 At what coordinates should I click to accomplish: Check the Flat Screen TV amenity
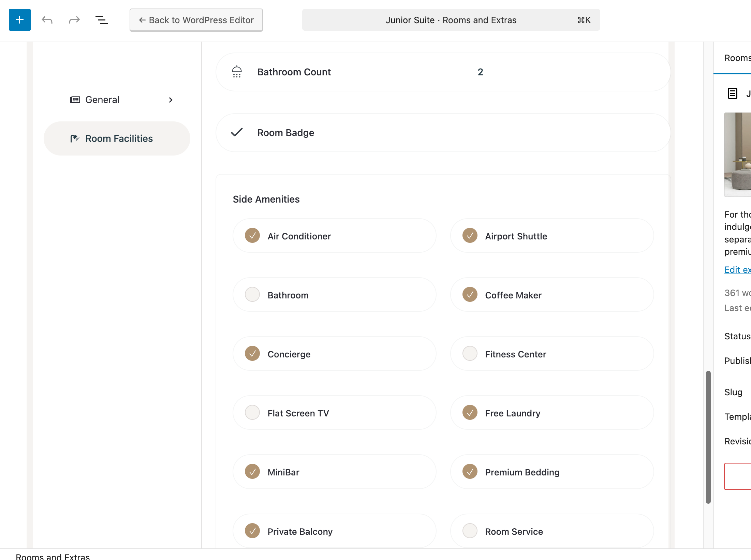tap(252, 413)
